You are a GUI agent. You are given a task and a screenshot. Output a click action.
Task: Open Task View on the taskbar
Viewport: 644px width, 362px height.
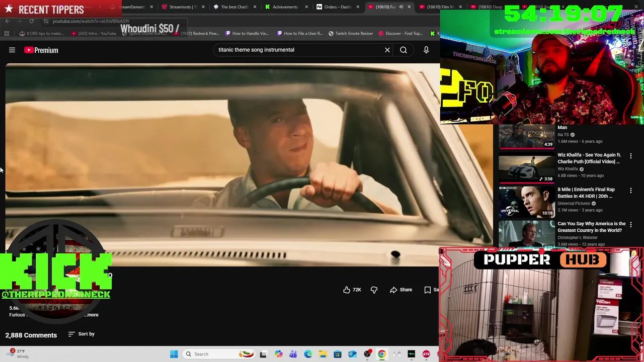pos(263,354)
